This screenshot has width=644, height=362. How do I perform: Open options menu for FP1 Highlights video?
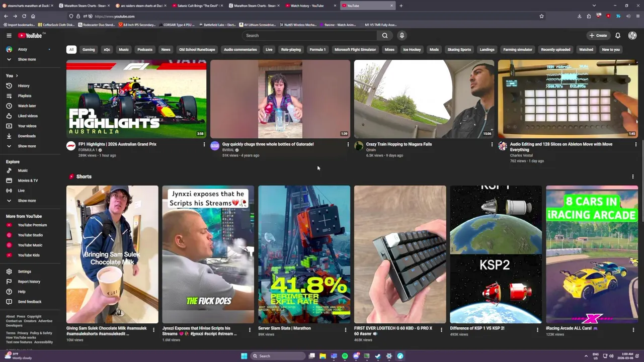click(x=204, y=144)
